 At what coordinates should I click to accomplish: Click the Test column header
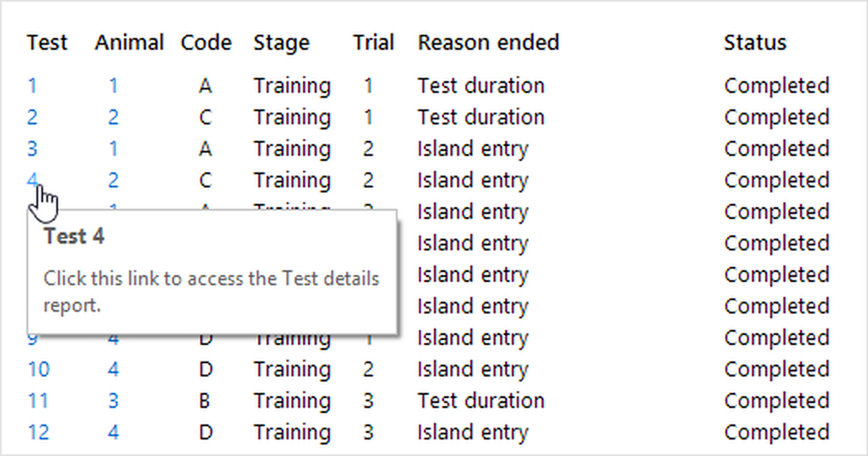[x=47, y=42]
